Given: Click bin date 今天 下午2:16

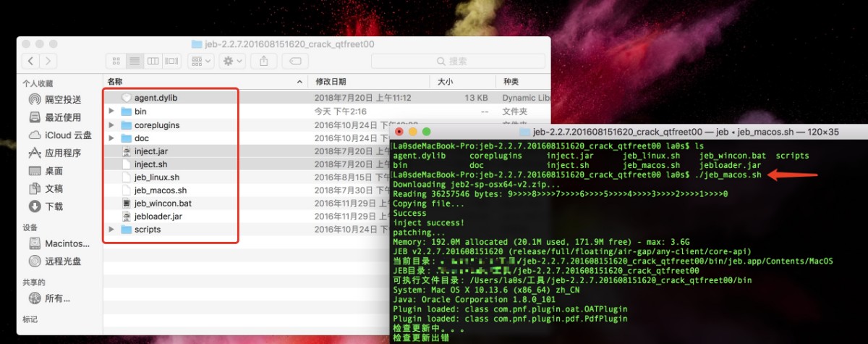Looking at the screenshot, I should pos(341,112).
